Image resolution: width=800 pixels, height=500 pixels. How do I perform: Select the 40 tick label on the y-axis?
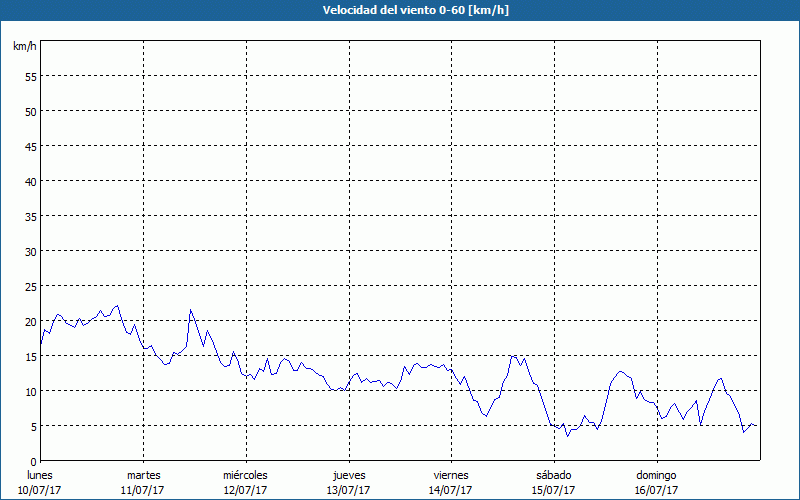[x=30, y=181]
